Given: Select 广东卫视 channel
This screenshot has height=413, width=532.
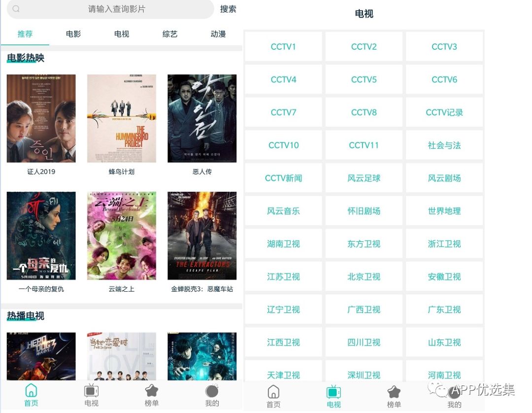Looking at the screenshot, I should click(x=444, y=310).
